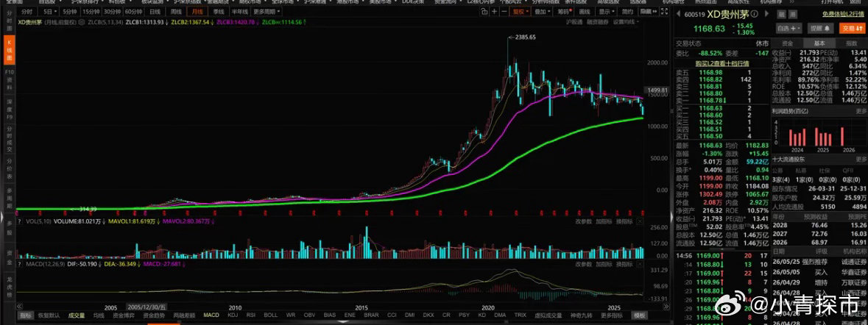Open the 资金 tab in right panel
The width and height of the screenshot is (868, 325).
click(787, 43)
